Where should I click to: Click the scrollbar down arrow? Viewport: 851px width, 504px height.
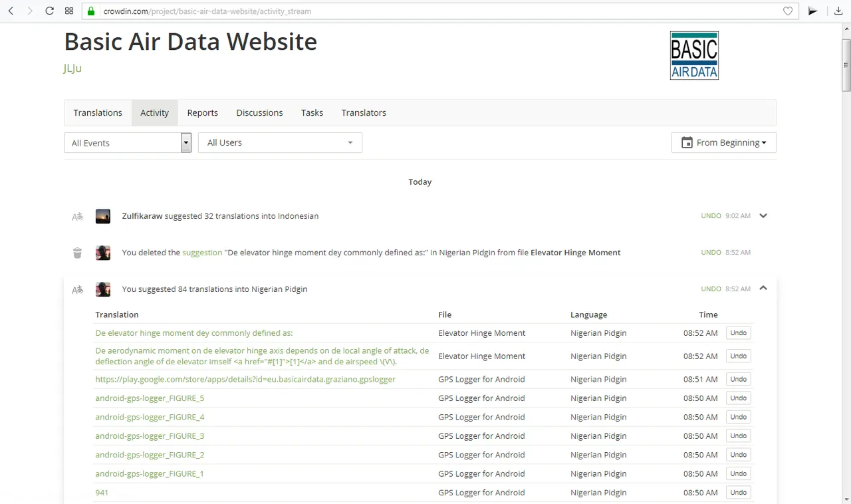(x=846, y=498)
